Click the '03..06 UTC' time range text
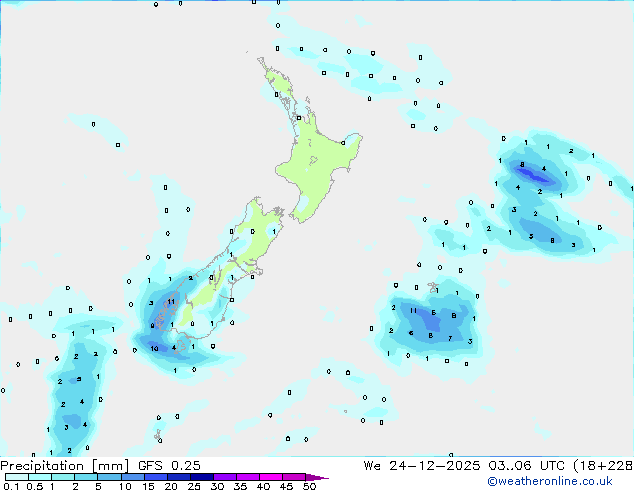634x490 pixels. pos(526,466)
